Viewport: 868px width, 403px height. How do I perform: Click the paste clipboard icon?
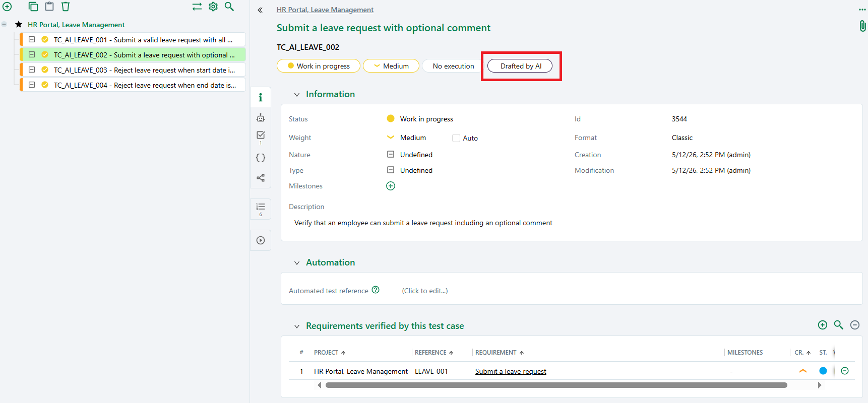click(x=49, y=7)
